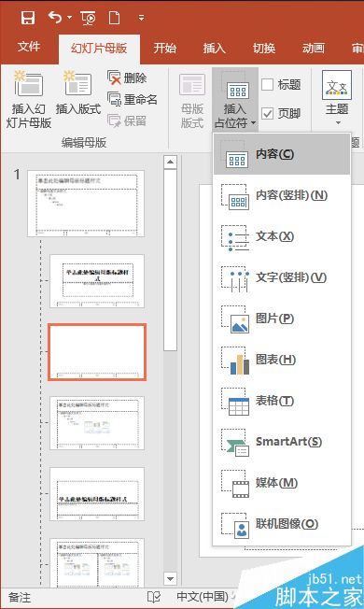Click 重命名 layout button
Image resolution: width=364 pixels, height=609 pixels.
[133, 99]
